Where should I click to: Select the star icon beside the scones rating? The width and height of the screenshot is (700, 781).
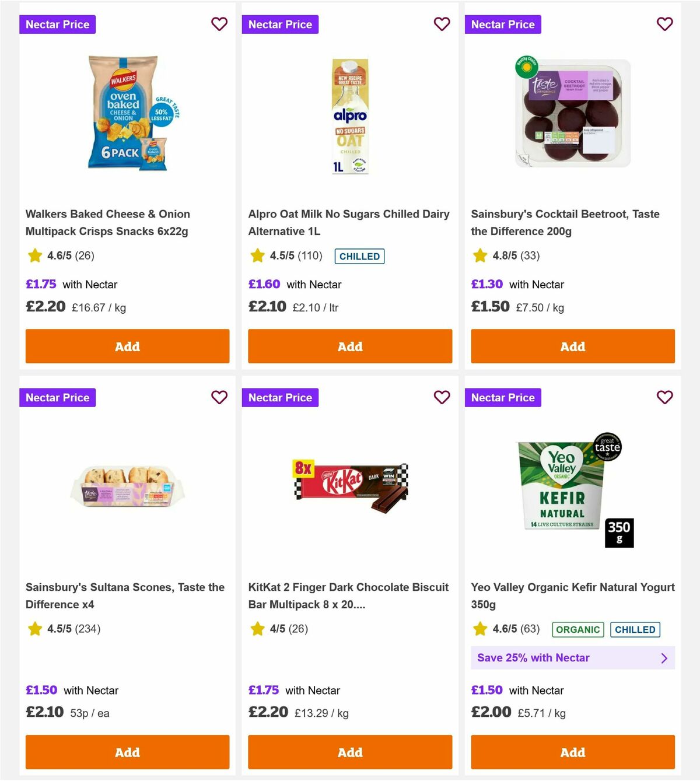click(x=34, y=629)
